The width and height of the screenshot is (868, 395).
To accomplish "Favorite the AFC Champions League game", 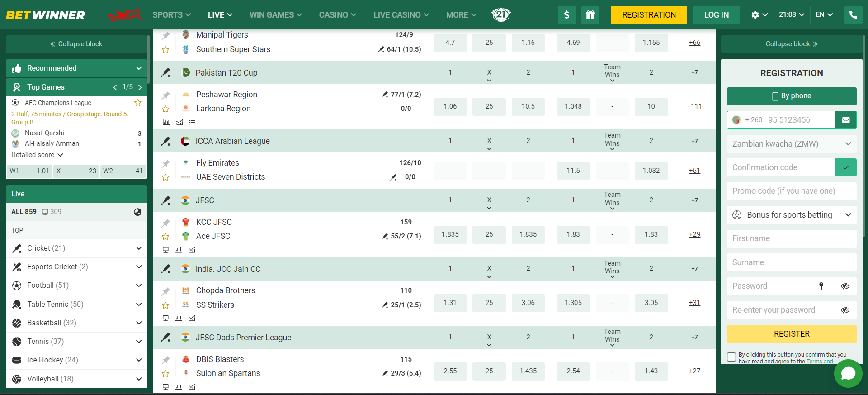I will point(138,103).
